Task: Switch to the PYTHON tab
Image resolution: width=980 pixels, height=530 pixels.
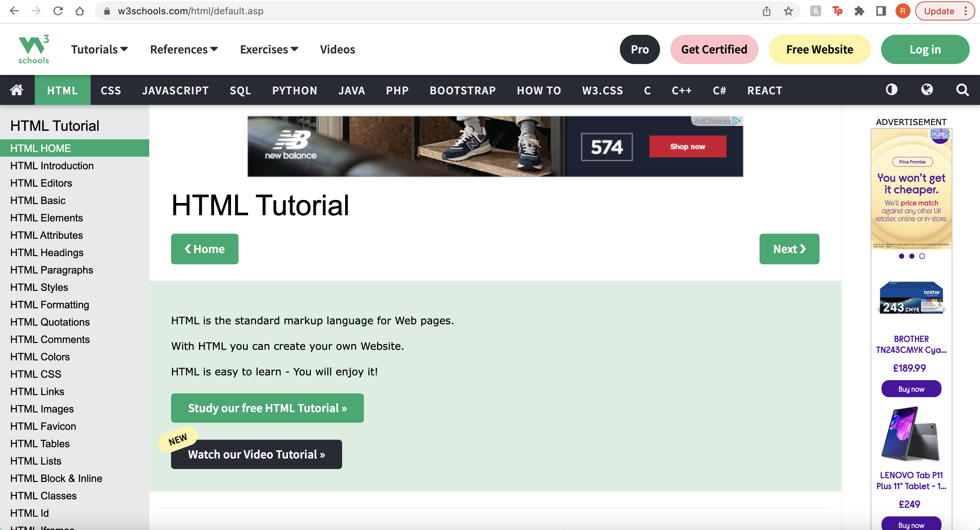Action: tap(295, 90)
